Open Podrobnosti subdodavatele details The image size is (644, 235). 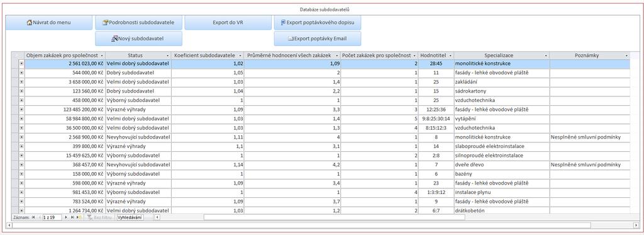(138, 23)
